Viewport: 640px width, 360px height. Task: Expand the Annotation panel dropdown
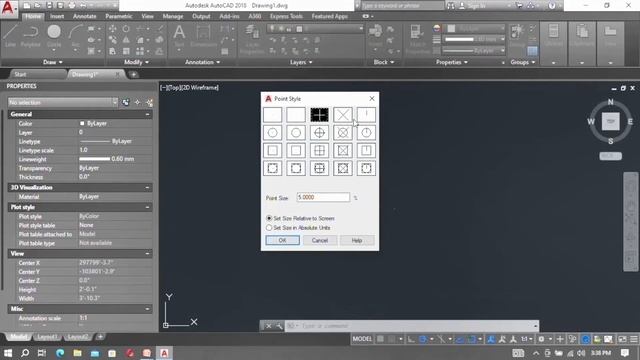[202, 62]
